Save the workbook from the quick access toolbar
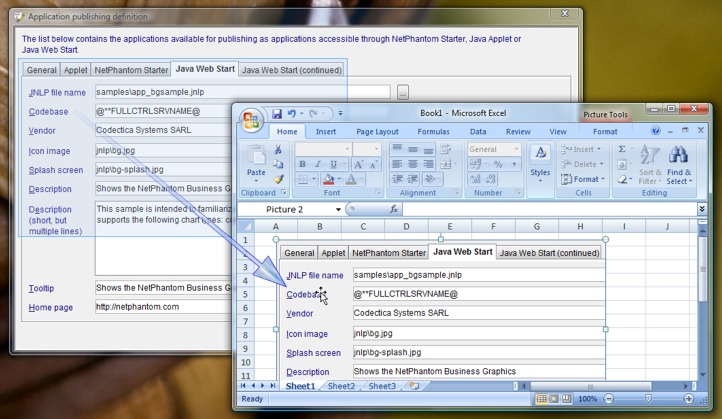 pos(276,113)
